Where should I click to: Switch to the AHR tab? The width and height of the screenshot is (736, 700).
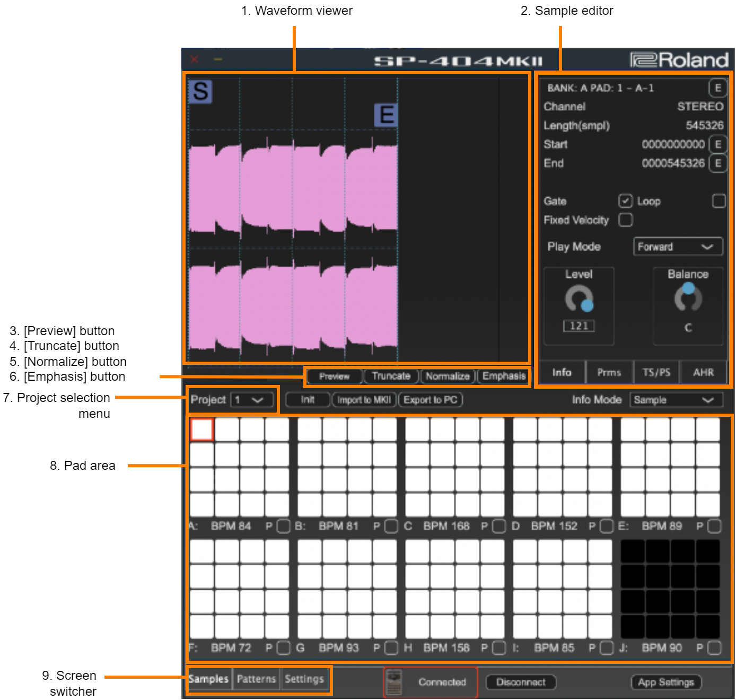pos(703,372)
